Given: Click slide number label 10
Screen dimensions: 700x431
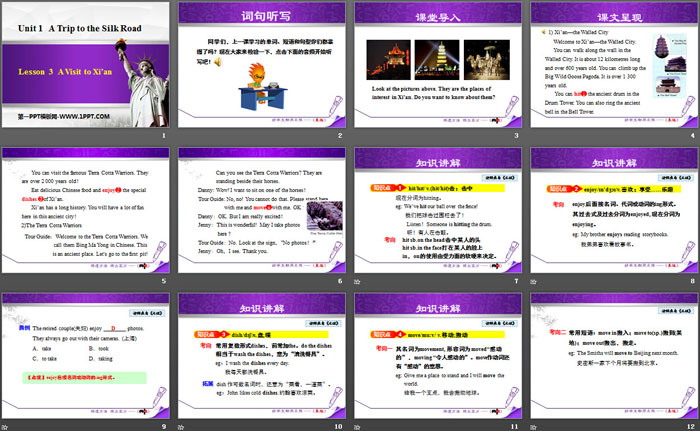Looking at the screenshot, I should (x=338, y=427).
